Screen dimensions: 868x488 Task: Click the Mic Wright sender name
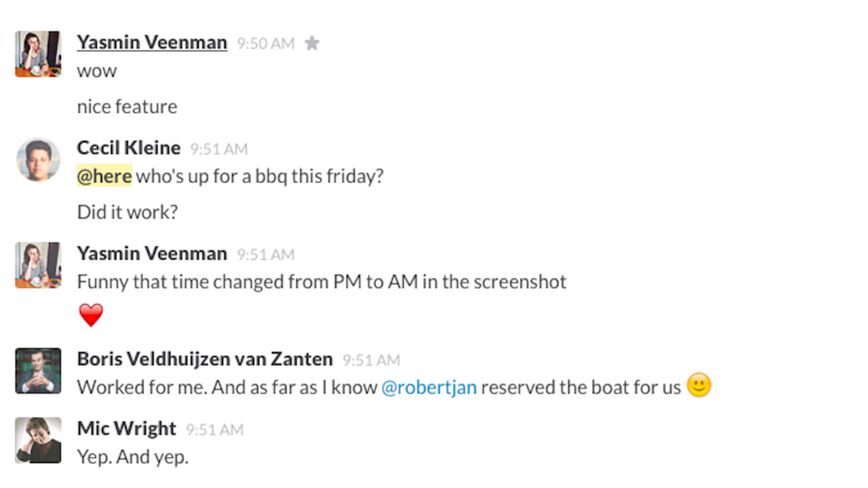[127, 428]
